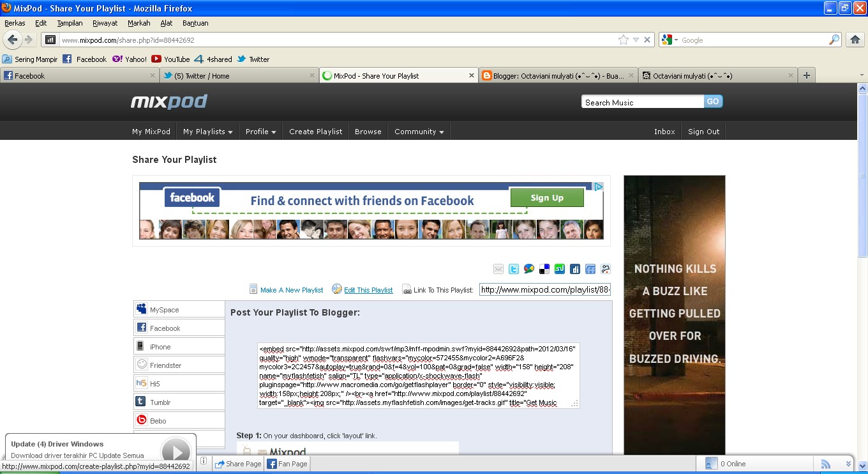Open 4shared bookmark in bookmarks toolbar

[x=213, y=59]
